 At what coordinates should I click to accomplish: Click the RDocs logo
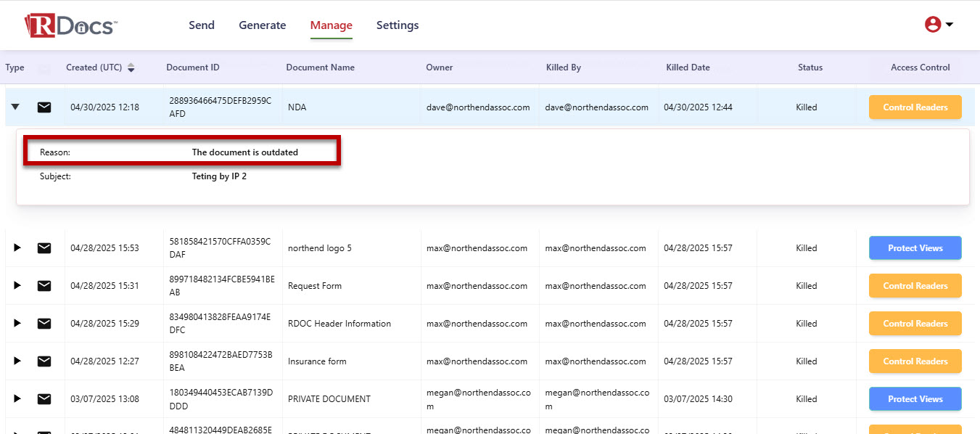pyautogui.click(x=70, y=25)
